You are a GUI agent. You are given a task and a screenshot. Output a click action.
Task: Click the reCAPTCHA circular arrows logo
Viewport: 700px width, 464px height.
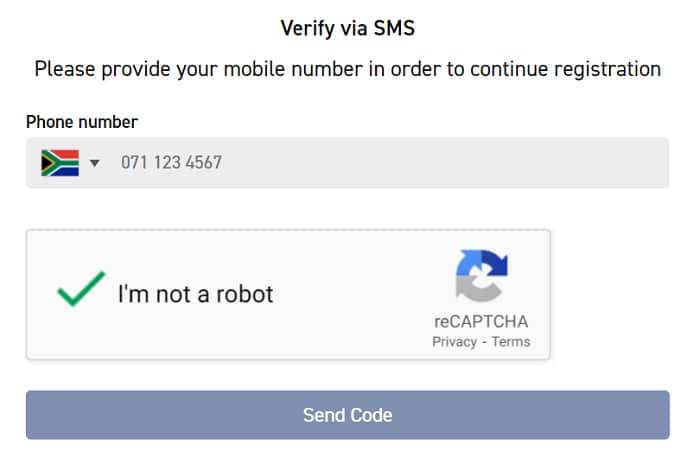[x=481, y=276]
